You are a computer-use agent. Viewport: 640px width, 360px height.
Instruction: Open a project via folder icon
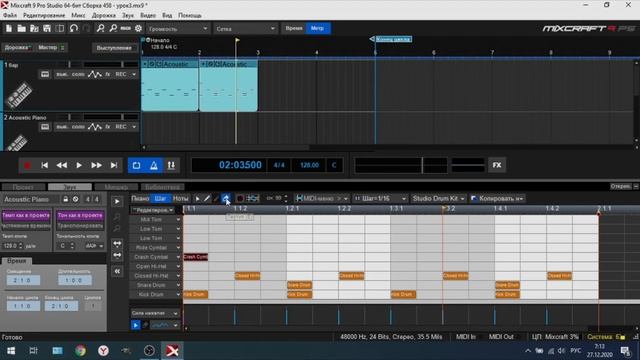point(21,28)
